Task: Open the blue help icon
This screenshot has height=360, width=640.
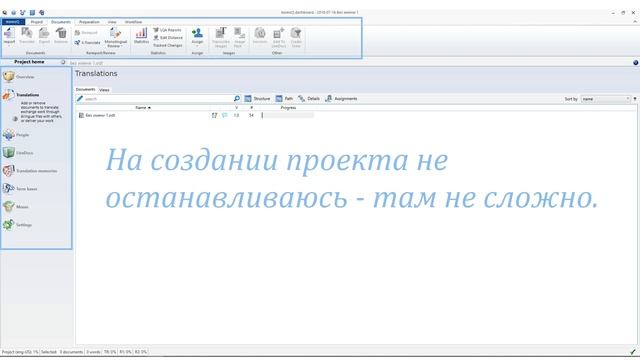Action: (x=636, y=62)
